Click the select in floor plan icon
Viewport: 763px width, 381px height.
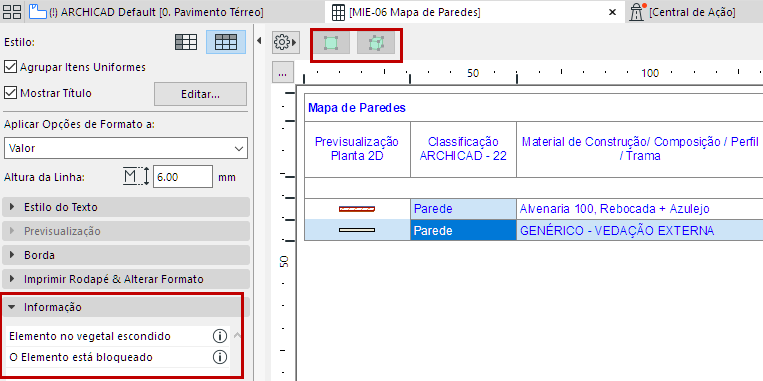click(x=331, y=43)
